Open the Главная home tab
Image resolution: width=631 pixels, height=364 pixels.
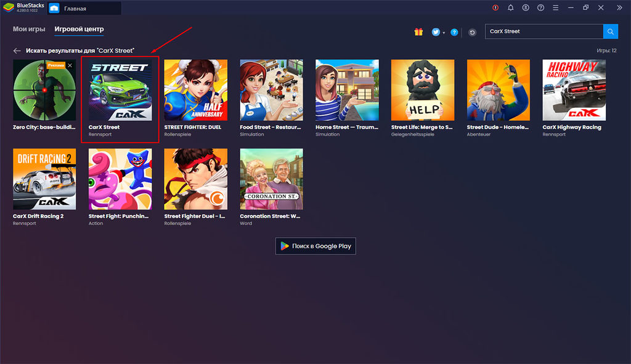[x=84, y=8]
